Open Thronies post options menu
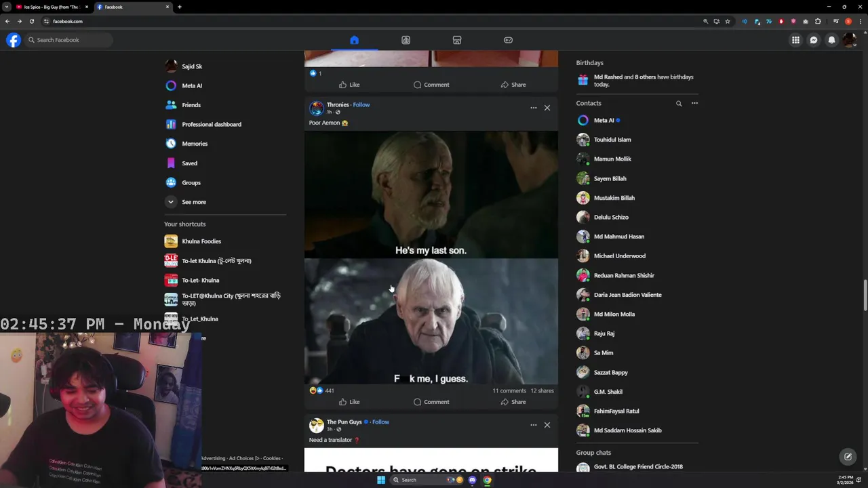The width and height of the screenshot is (868, 488). 534,108
